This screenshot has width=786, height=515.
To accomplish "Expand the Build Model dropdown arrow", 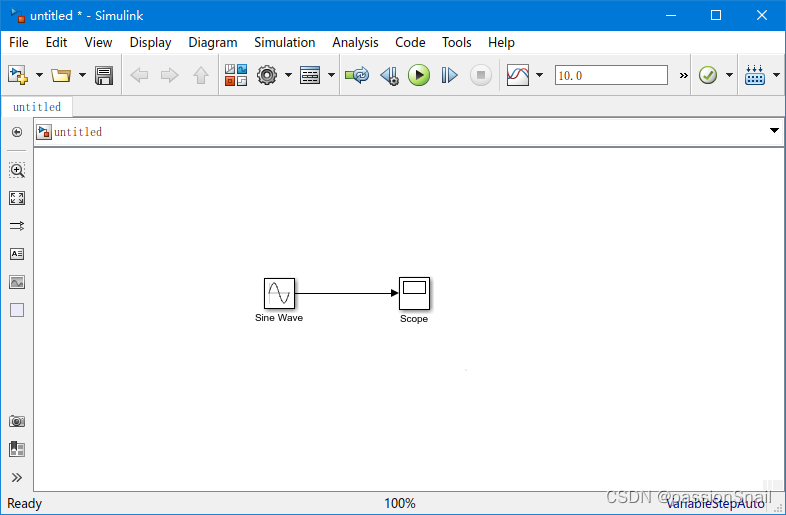I will coord(776,75).
